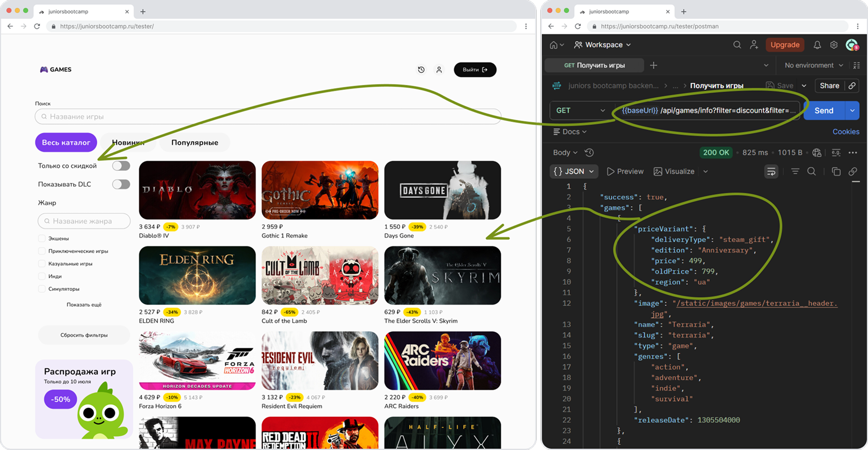Click the 200 OK response status
The image size is (868, 450).
(716, 152)
